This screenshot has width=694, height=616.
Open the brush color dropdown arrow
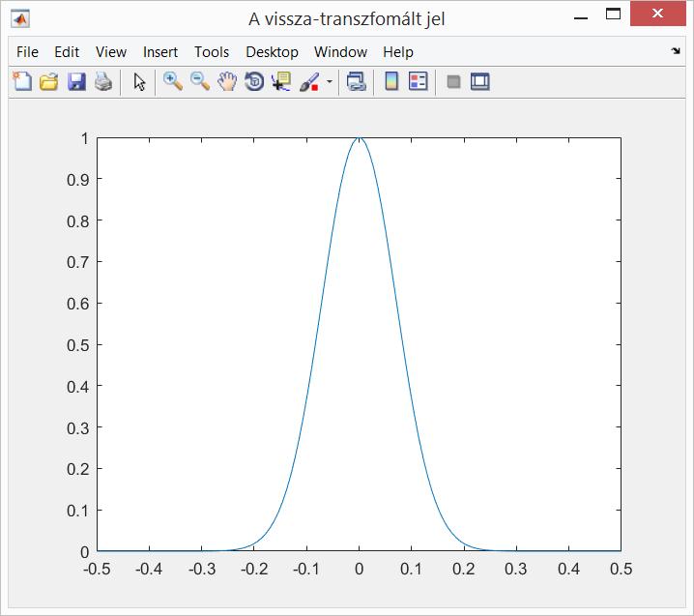point(330,82)
